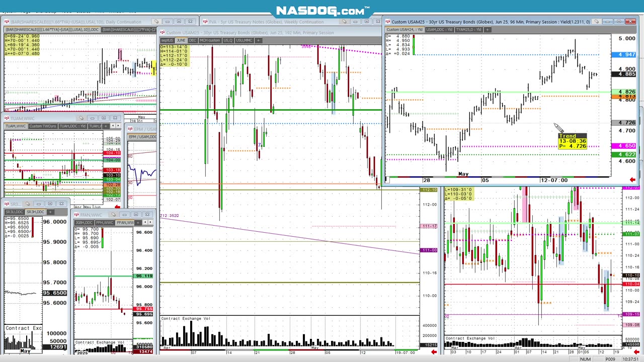
Task: Switch to the JUNE tab
Action: tap(181, 40)
